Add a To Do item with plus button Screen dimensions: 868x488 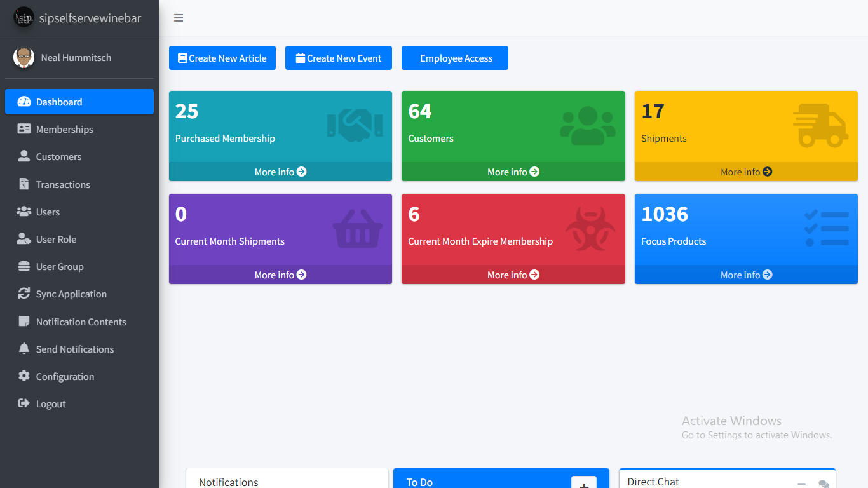pos(583,484)
